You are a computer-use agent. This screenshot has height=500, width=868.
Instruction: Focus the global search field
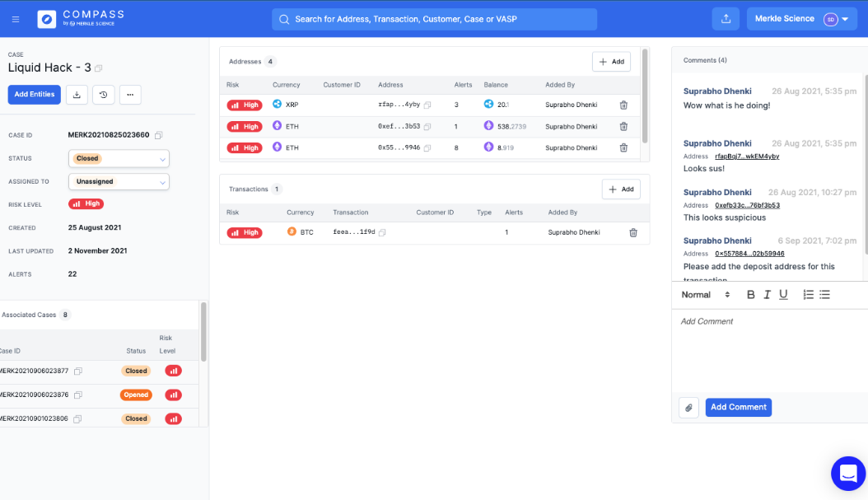(434, 19)
